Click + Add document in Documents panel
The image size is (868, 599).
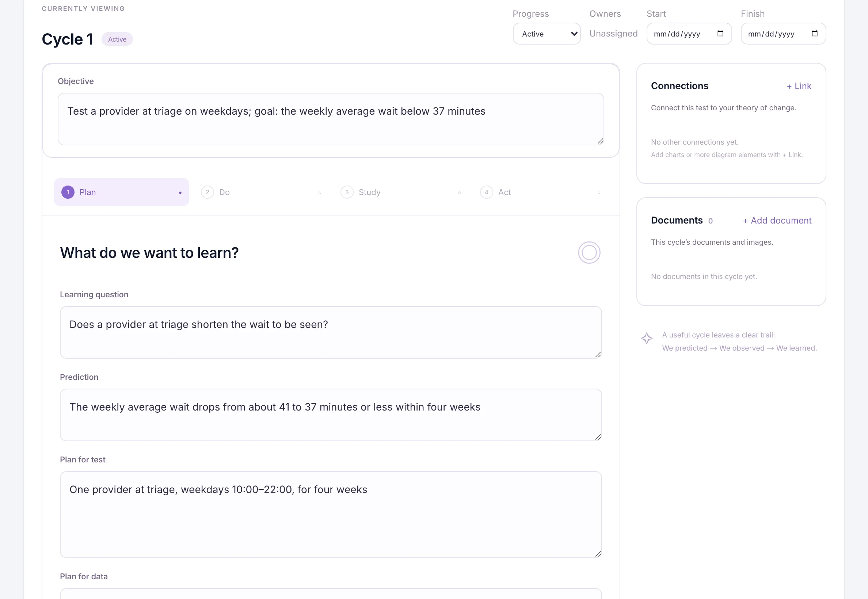777,221
